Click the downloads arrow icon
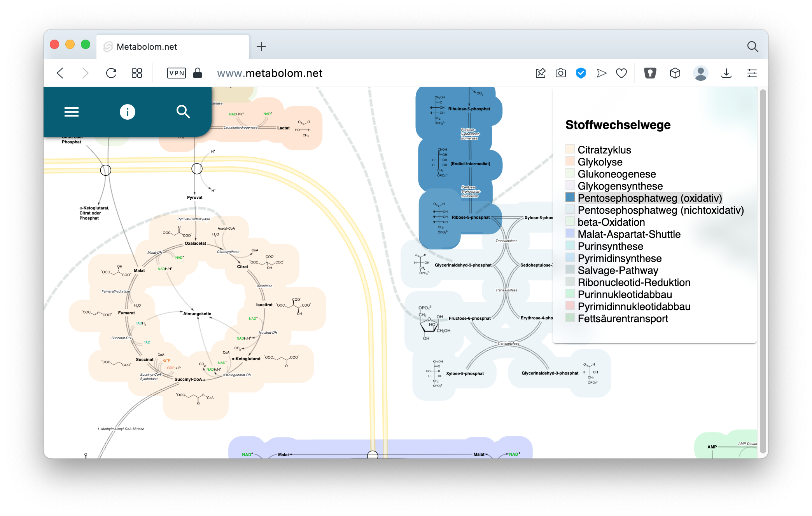The width and height of the screenshot is (812, 516). click(x=726, y=73)
